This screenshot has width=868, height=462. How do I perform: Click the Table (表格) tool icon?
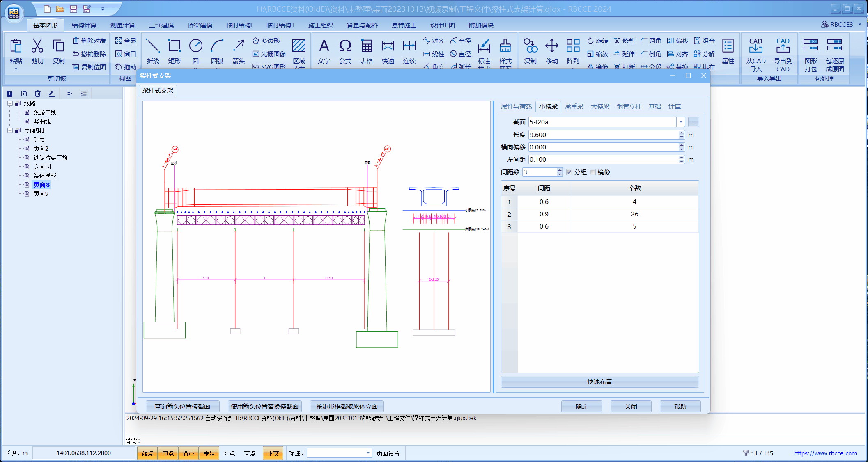(x=366, y=46)
